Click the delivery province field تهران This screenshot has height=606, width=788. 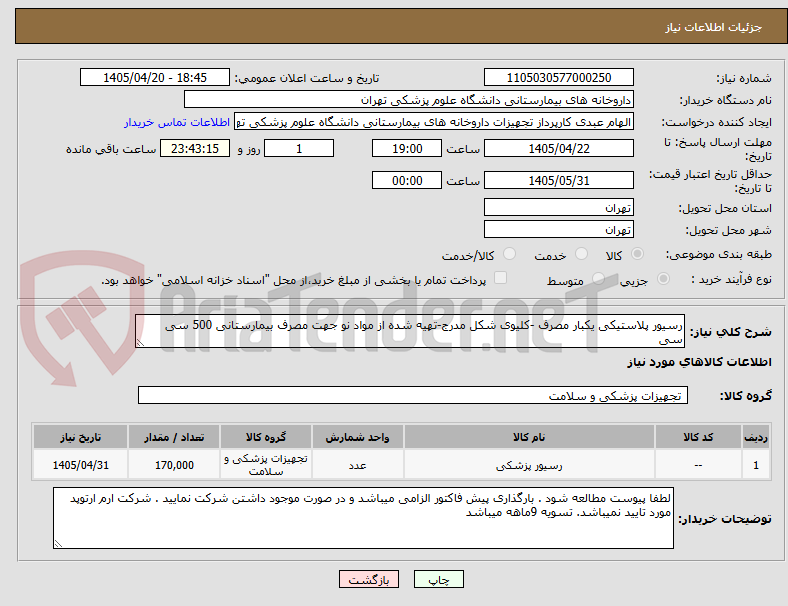click(558, 208)
